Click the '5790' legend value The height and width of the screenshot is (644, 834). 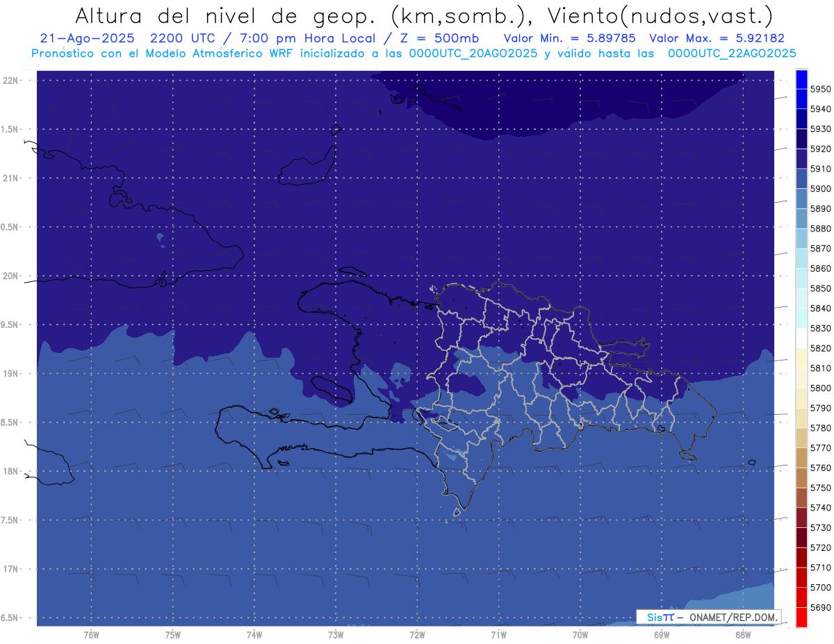[820, 408]
